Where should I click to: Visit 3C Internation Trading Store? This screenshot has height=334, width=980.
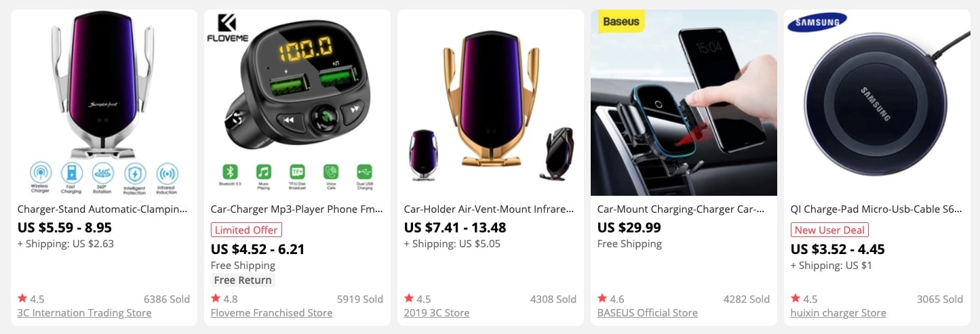[85, 313]
